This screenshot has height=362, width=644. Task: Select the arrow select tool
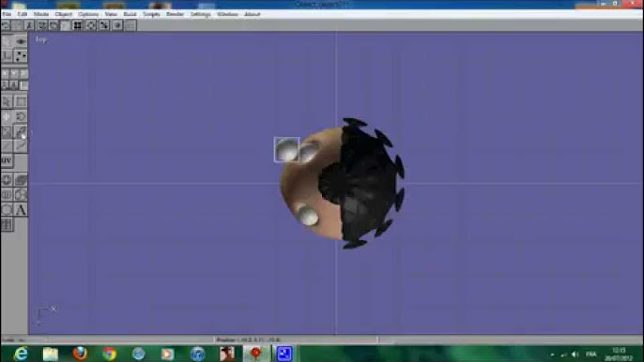(7, 101)
